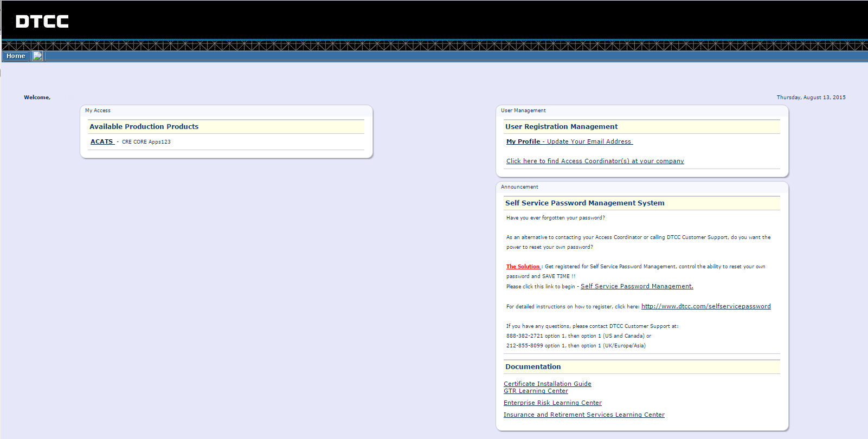868x439 pixels.
Task: Open Self Service Password Management link
Action: (x=636, y=286)
